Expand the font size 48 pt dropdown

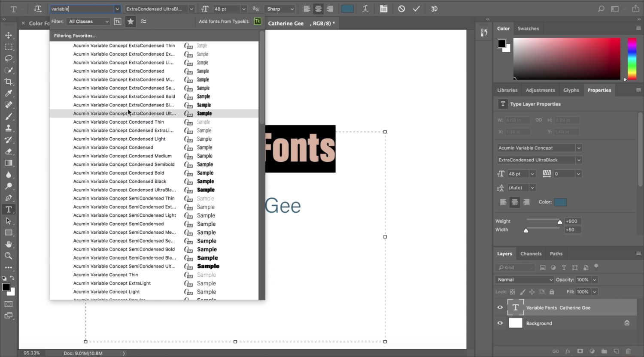tap(244, 9)
